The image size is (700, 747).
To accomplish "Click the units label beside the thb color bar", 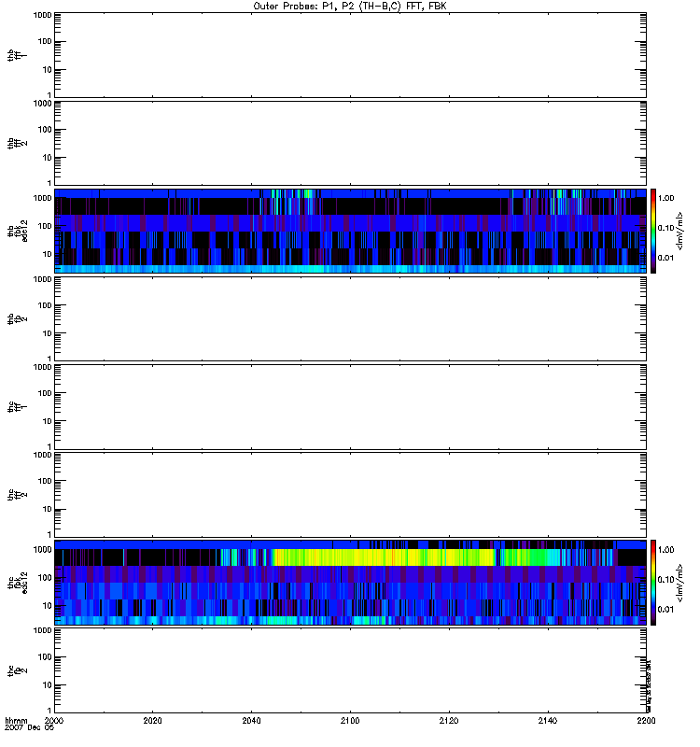I will 680,231.
